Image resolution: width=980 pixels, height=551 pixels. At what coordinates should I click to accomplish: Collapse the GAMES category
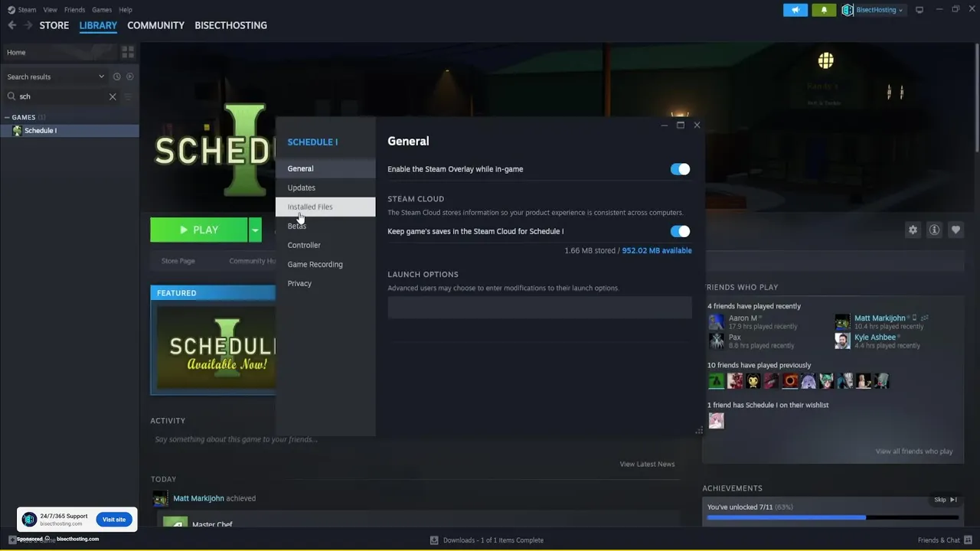[7, 118]
